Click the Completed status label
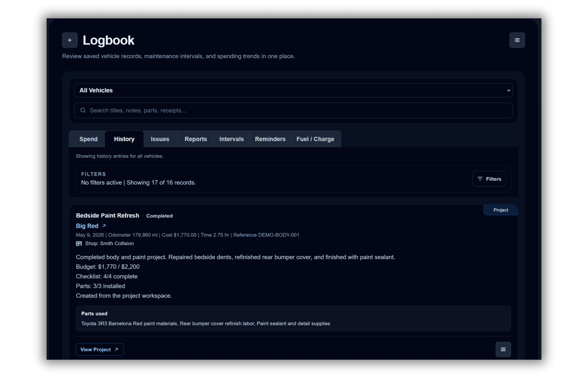The image size is (588, 378). tap(159, 216)
